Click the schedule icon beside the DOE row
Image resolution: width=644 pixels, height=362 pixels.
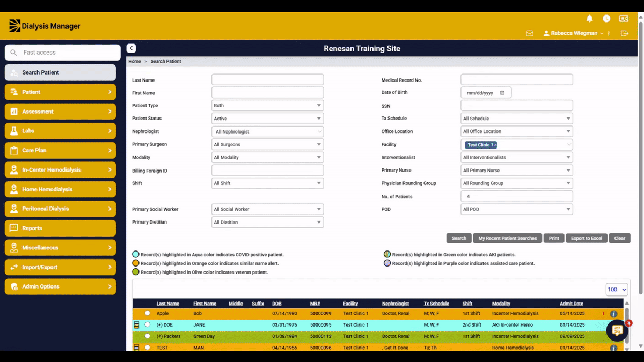[136, 325]
